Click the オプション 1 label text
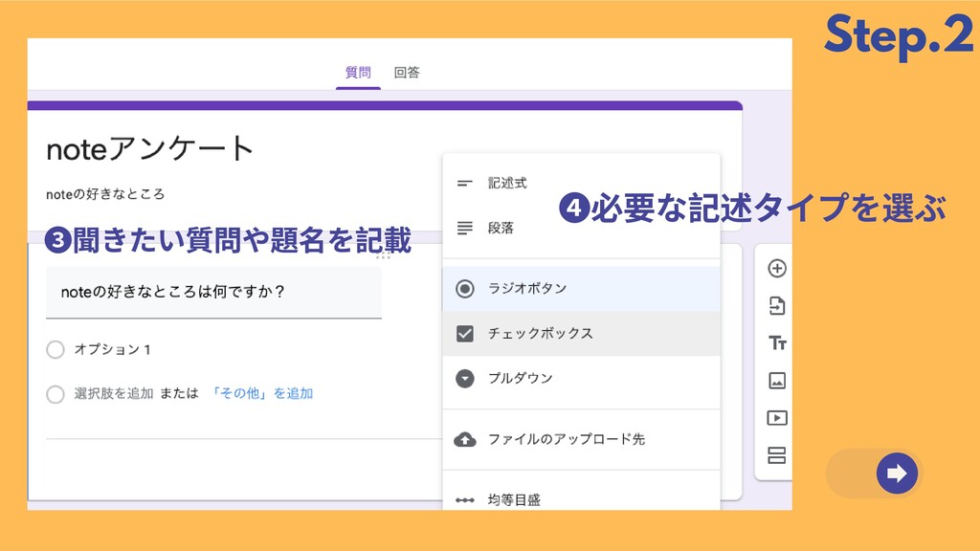 click(113, 349)
